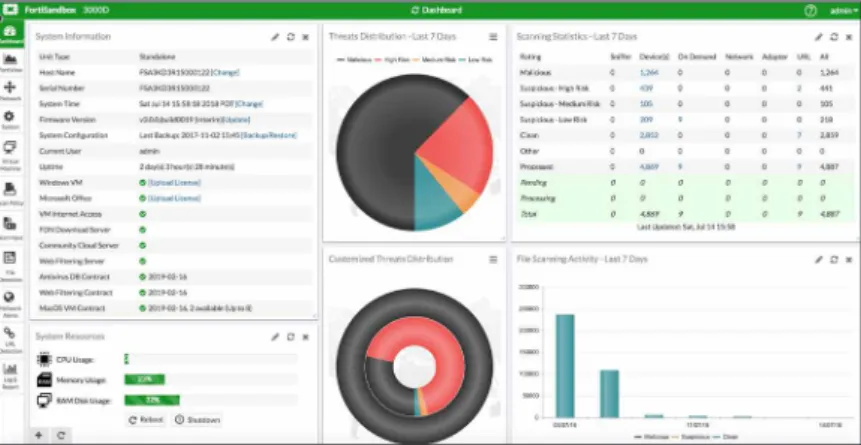Click Upload License for Windows VM

[x=174, y=182]
